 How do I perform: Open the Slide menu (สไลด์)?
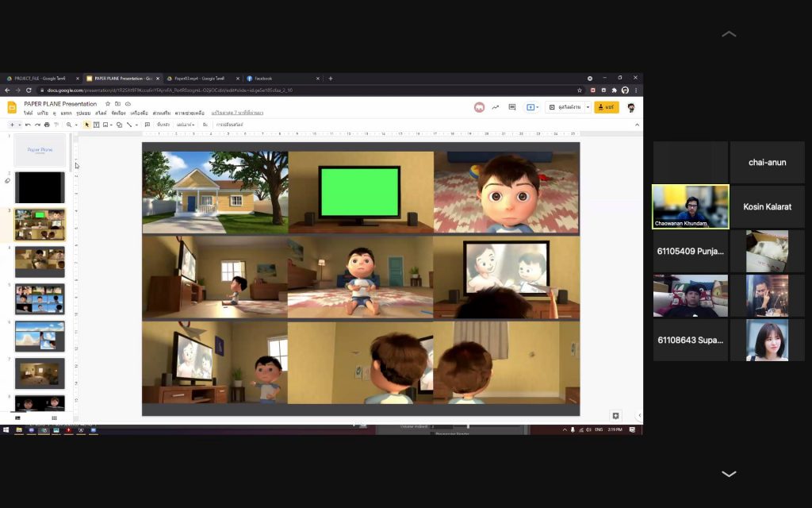[101, 113]
